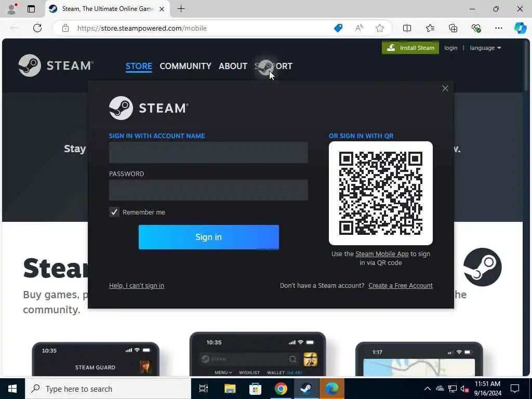Viewport: 532px width, 399px height.
Task: Click the Edge profile icon
Action: [x=12, y=9]
